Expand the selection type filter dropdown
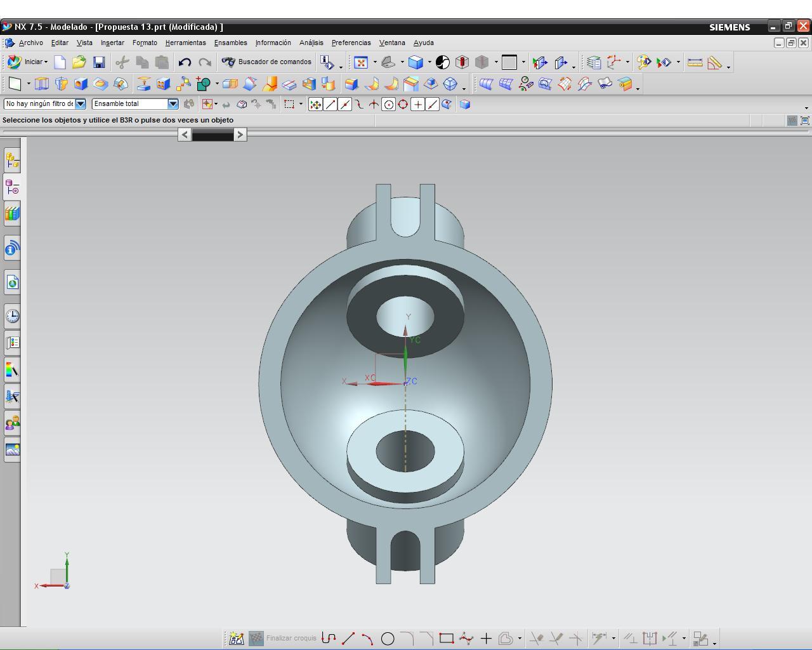812x650 pixels. tap(81, 103)
